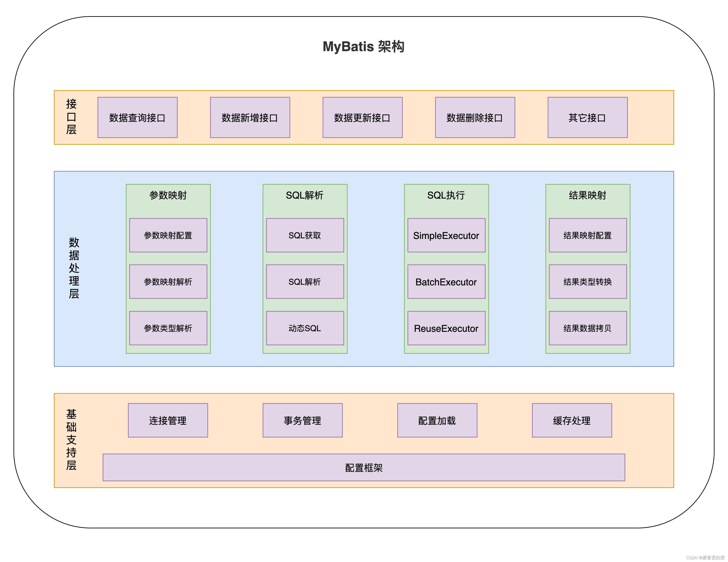
Task: Click the SQL执行 column header
Action: point(446,195)
